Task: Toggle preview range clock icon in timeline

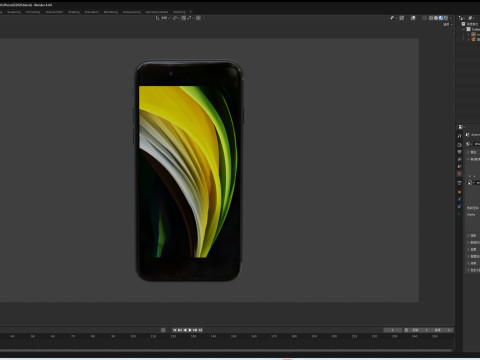Action: [406, 330]
